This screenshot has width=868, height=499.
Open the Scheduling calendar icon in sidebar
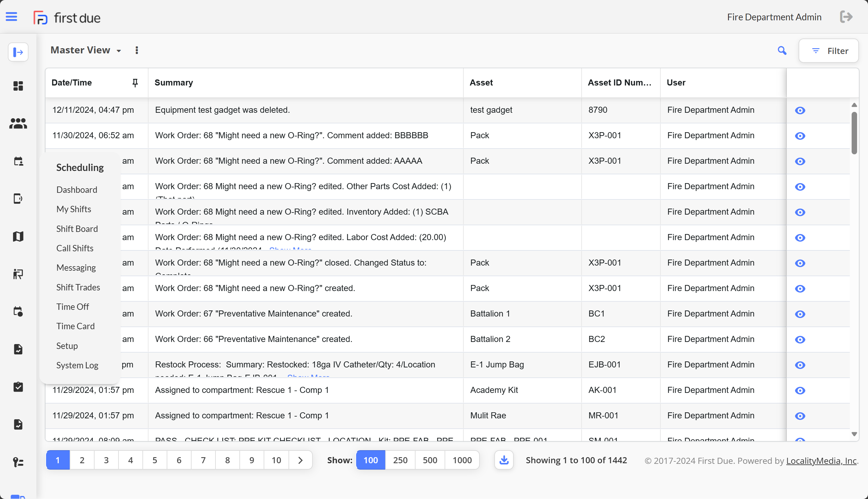(18, 161)
